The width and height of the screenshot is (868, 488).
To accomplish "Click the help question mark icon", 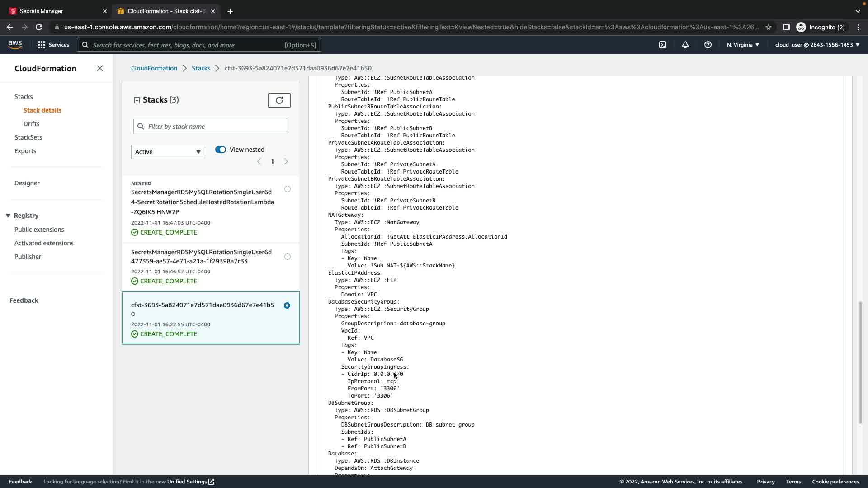I will (708, 45).
